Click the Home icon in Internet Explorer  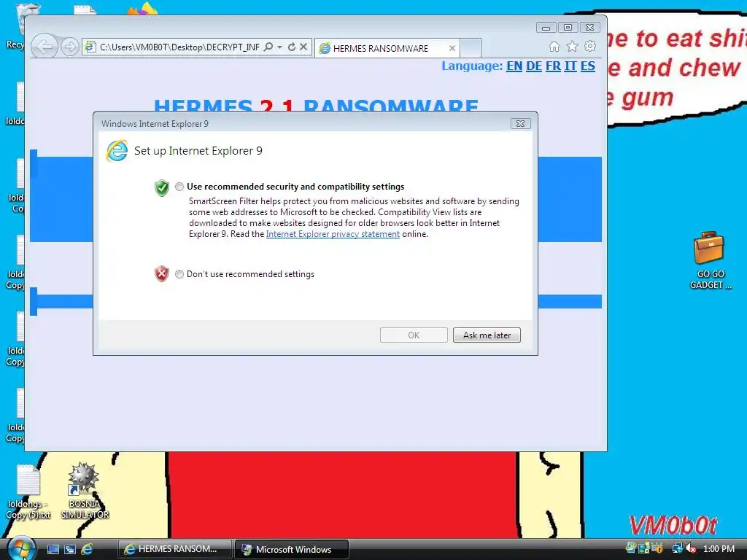[x=554, y=46]
